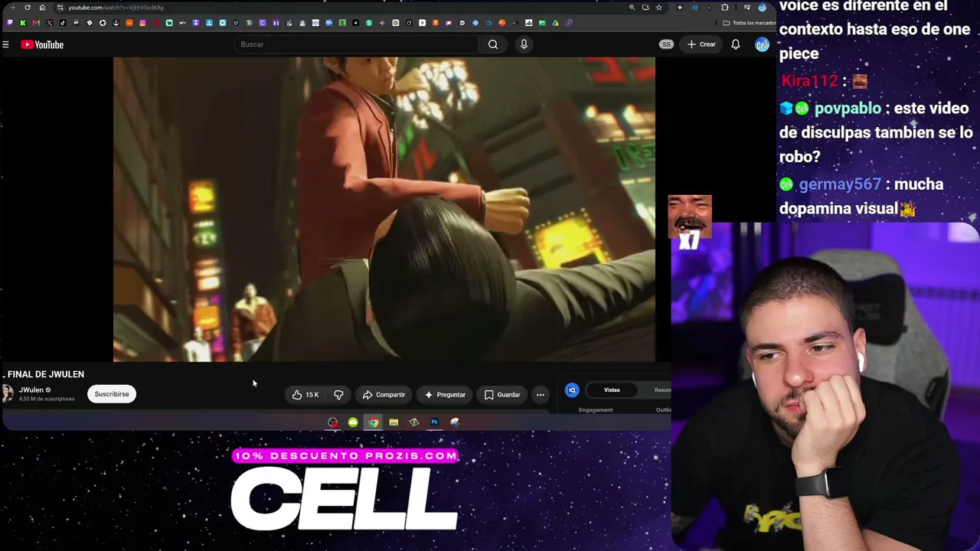Click the video player frame
980x551 pixels.
pos(384,209)
